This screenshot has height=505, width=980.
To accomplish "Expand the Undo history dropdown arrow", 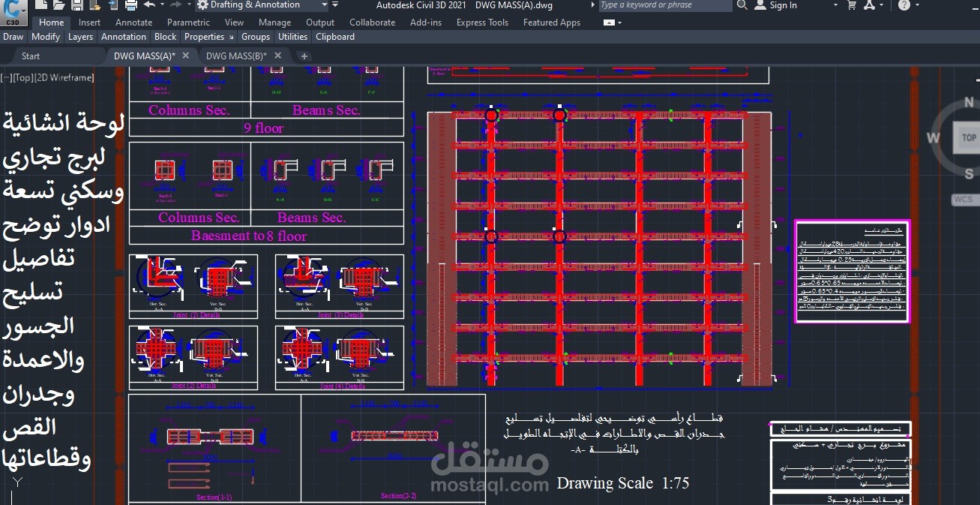I will [x=161, y=6].
